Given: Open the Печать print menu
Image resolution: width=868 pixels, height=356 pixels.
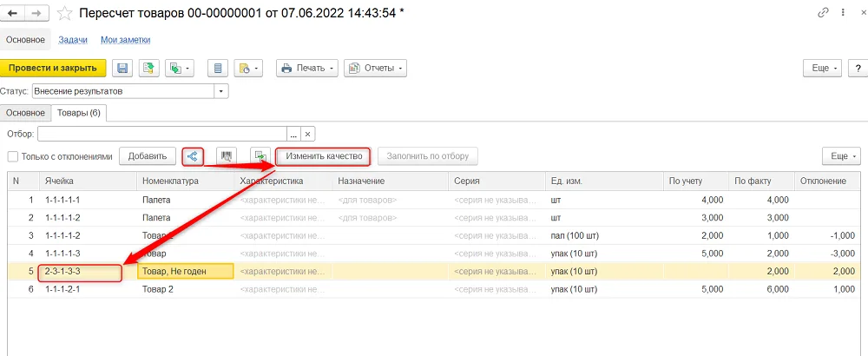Looking at the screenshot, I should tap(307, 68).
